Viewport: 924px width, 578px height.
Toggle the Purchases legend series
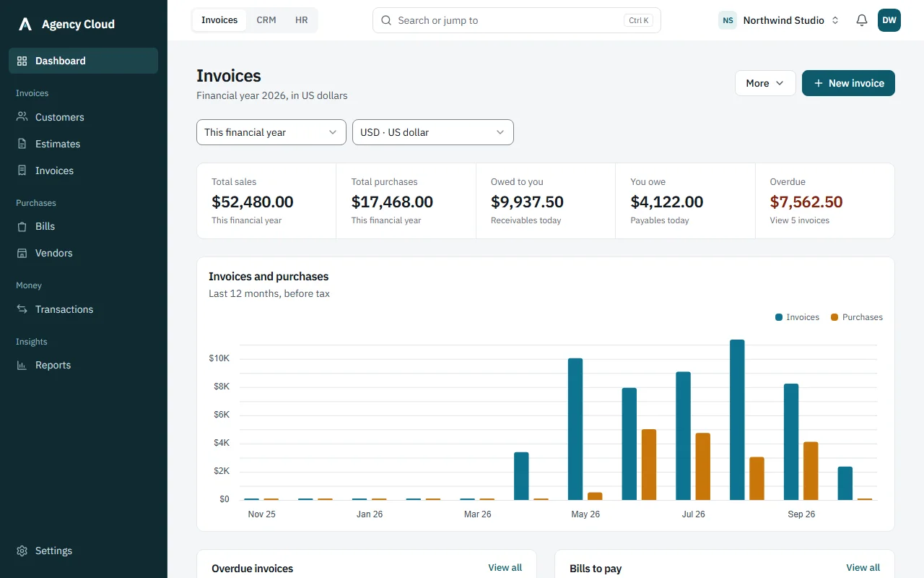click(856, 317)
